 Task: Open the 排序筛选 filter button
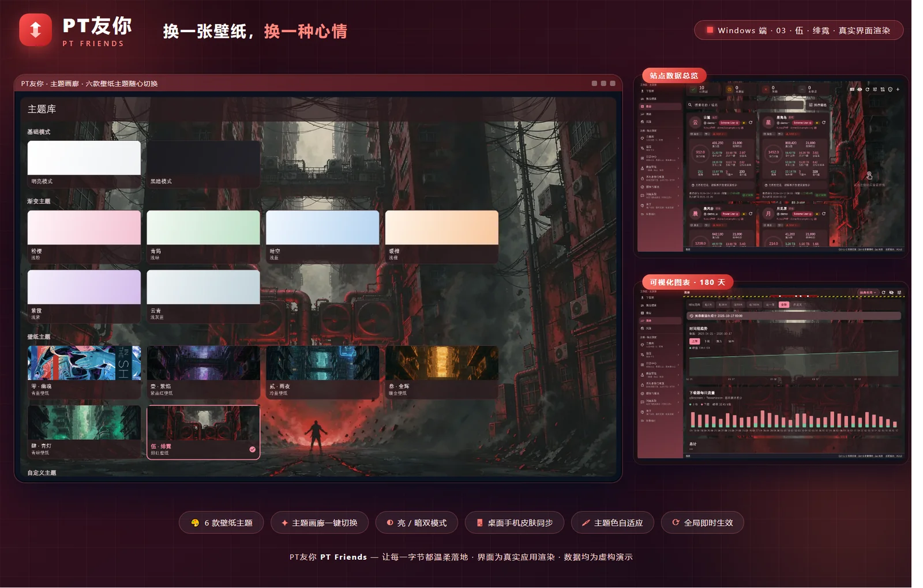[818, 105]
